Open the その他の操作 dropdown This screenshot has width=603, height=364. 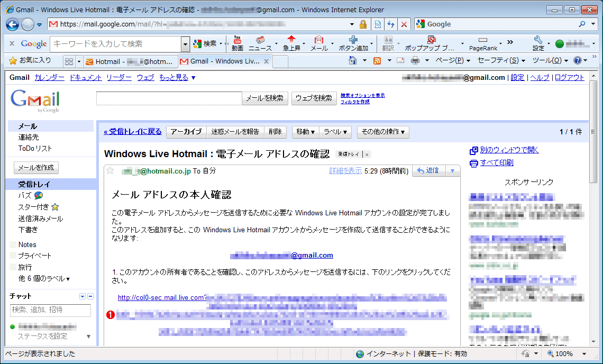point(383,132)
